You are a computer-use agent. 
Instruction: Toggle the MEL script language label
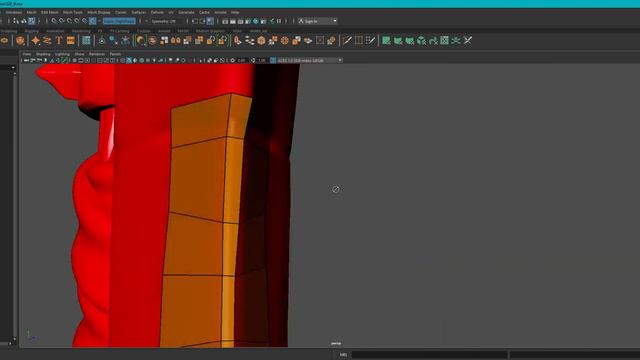click(x=343, y=355)
